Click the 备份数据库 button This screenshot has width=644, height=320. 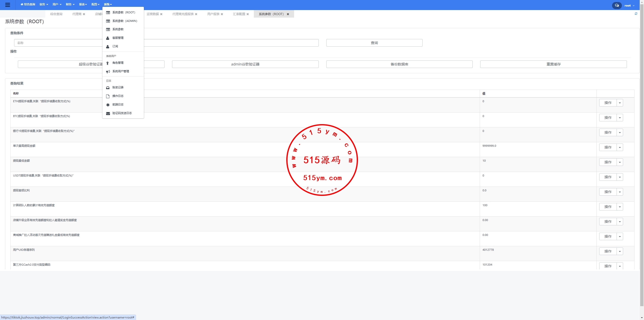[399, 64]
